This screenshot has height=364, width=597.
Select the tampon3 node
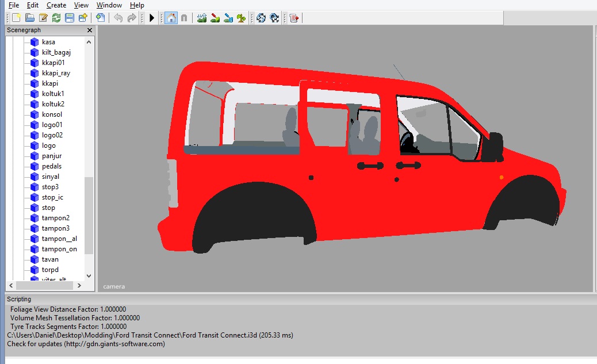tap(56, 228)
